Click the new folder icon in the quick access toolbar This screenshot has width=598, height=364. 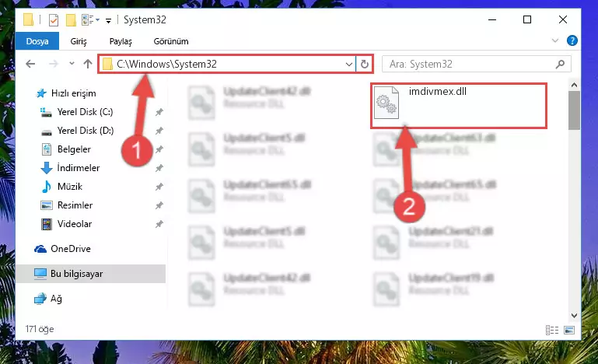coord(71,20)
